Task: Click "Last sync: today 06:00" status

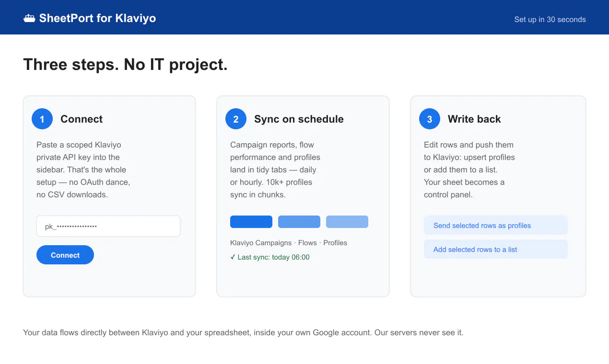Action: [270, 257]
